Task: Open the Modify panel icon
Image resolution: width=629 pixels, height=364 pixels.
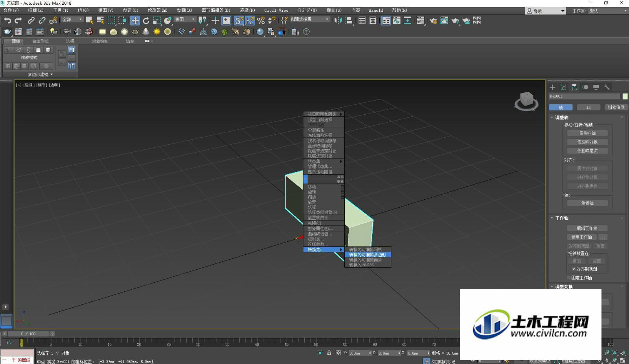Action: [x=563, y=87]
